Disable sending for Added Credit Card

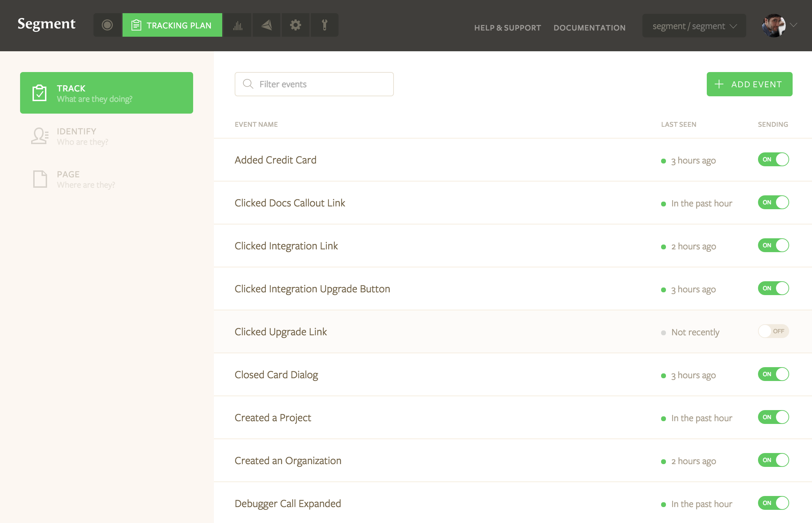(x=773, y=159)
